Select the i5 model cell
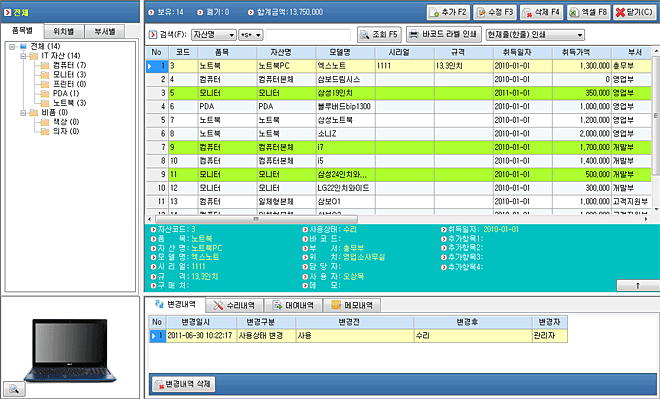The image size is (660, 399). click(345, 161)
